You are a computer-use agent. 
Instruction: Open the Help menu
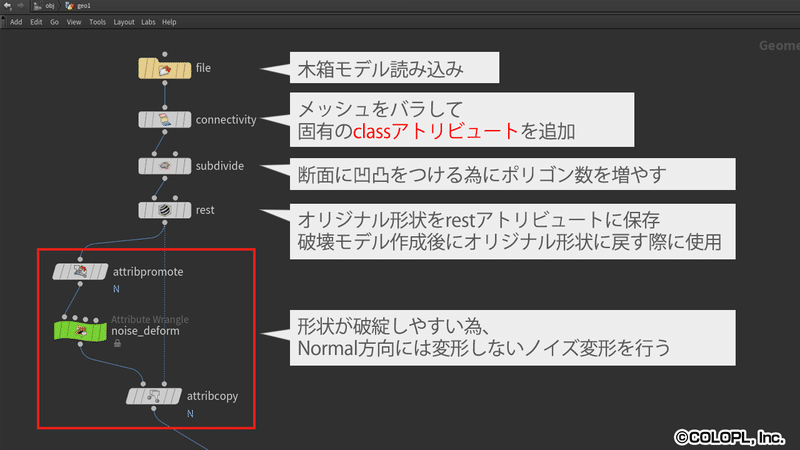tap(169, 22)
